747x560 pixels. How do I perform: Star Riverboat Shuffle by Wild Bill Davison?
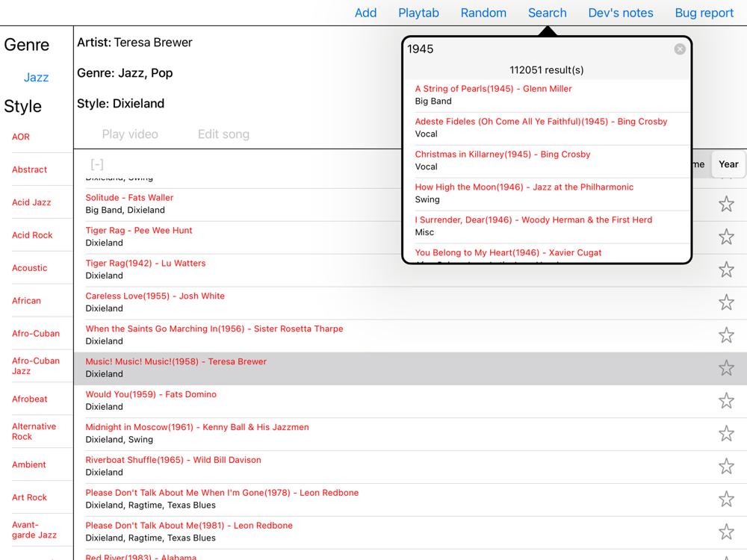click(726, 467)
